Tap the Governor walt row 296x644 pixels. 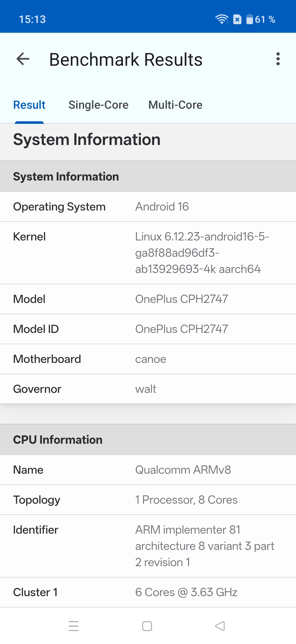pos(148,389)
